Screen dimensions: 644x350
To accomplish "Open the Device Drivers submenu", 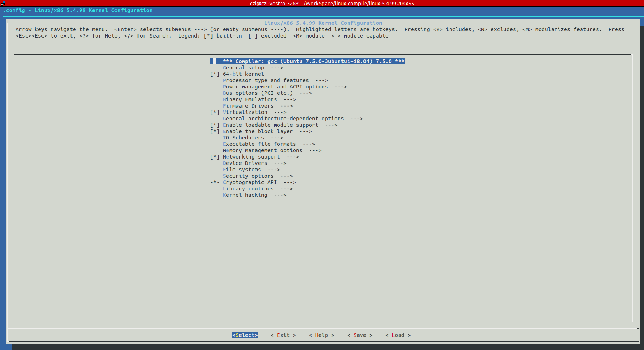I will coord(245,163).
